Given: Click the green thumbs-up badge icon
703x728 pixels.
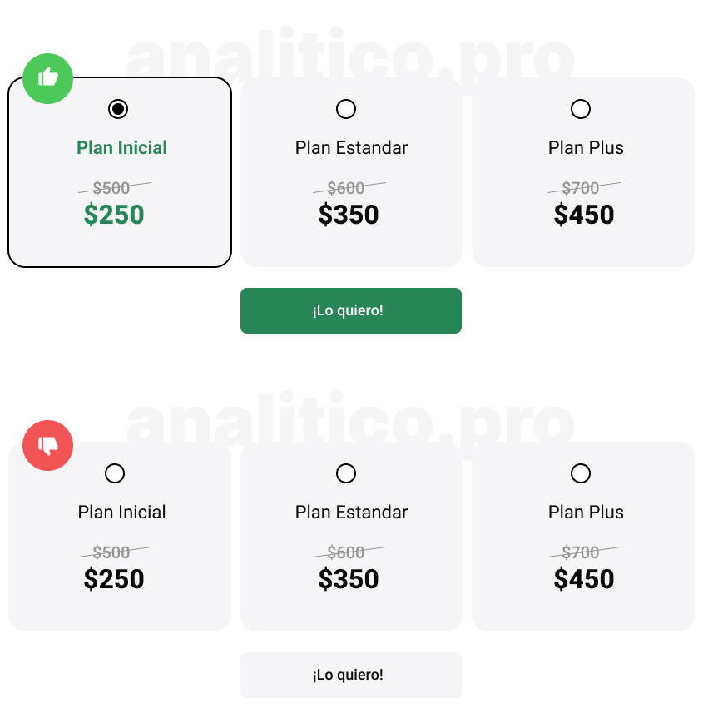Looking at the screenshot, I should 47,78.
